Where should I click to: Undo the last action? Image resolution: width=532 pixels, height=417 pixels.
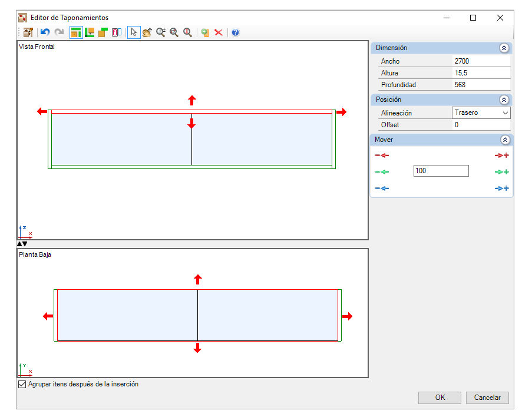click(45, 32)
